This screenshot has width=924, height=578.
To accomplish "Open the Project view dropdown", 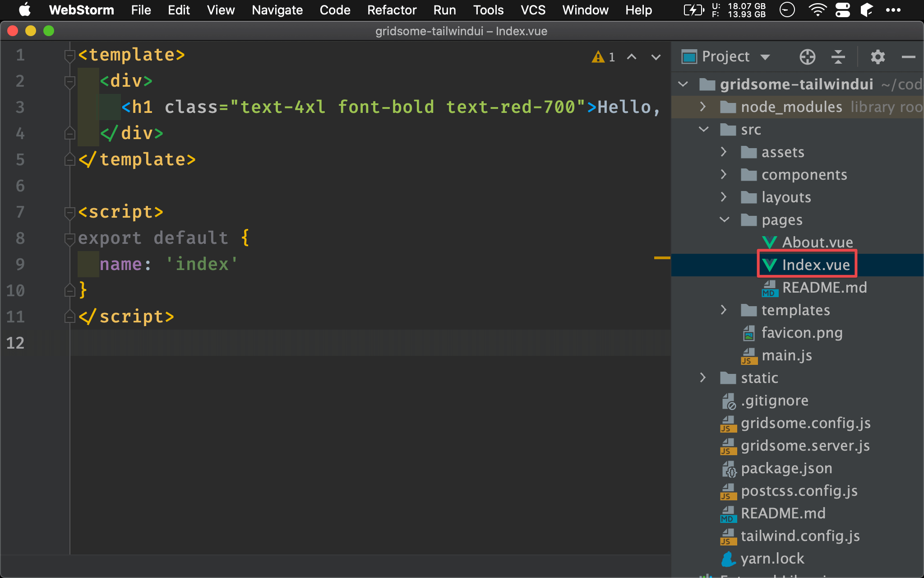I will [765, 57].
